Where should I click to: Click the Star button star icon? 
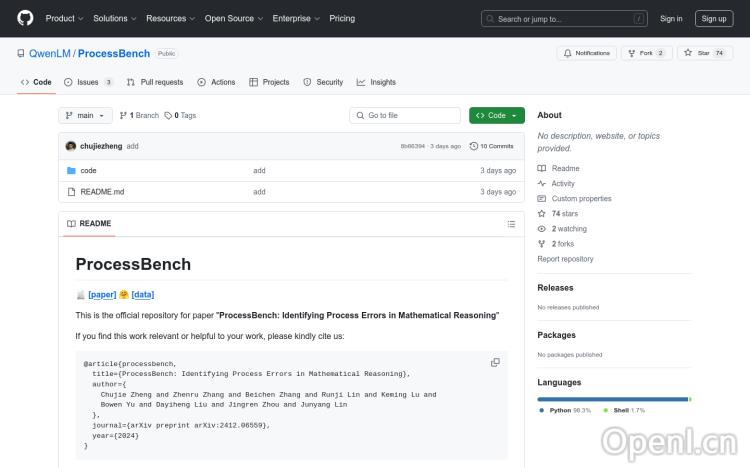pyautogui.click(x=688, y=53)
